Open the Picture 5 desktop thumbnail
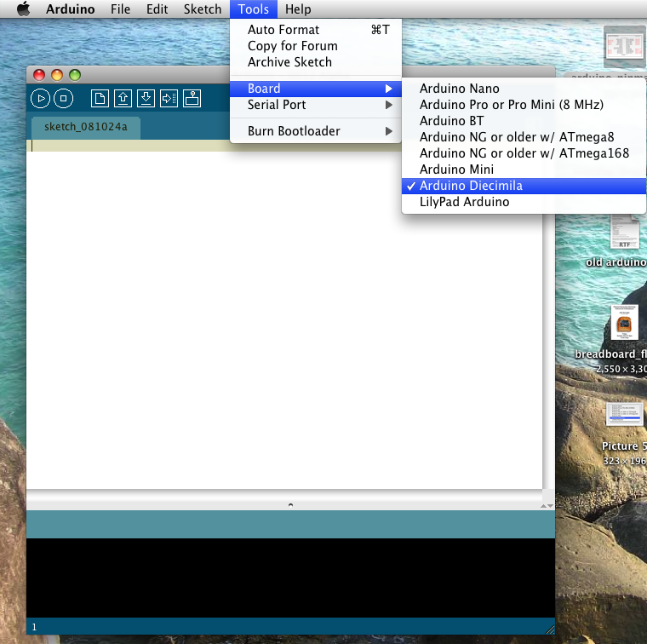The height and width of the screenshot is (644, 647). [x=624, y=414]
